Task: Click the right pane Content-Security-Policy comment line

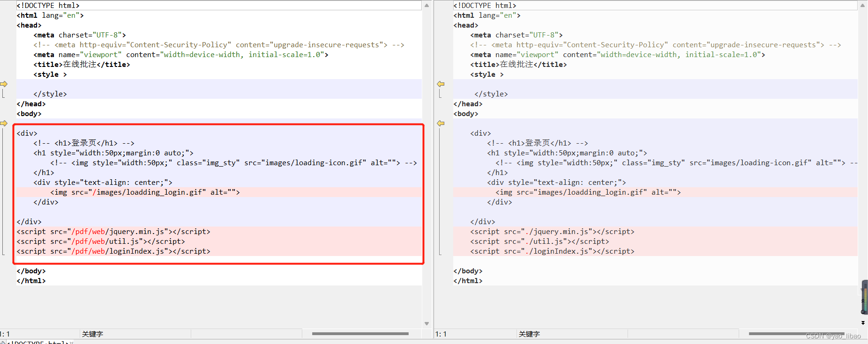Action: point(656,45)
